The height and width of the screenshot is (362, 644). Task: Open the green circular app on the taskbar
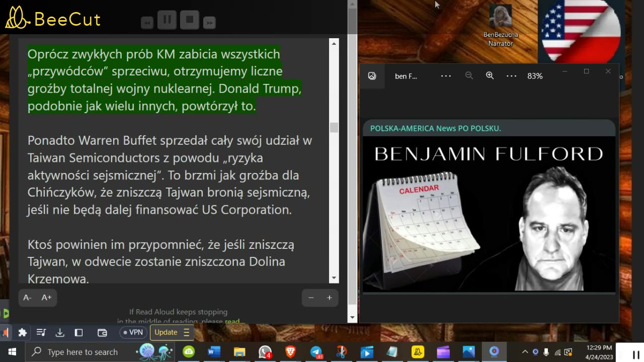click(x=189, y=352)
